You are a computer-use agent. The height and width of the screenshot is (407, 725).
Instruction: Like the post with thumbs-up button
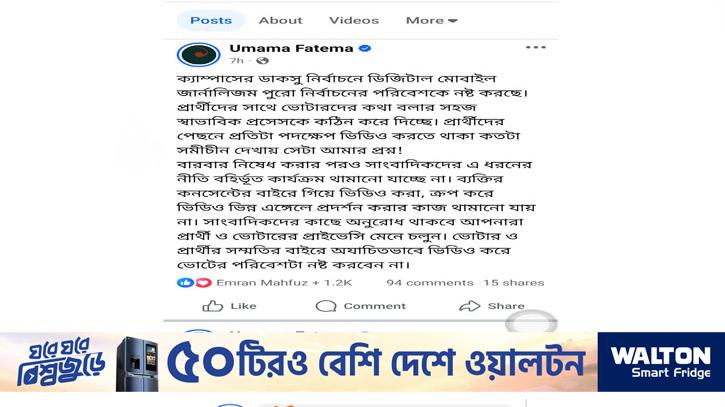(229, 306)
